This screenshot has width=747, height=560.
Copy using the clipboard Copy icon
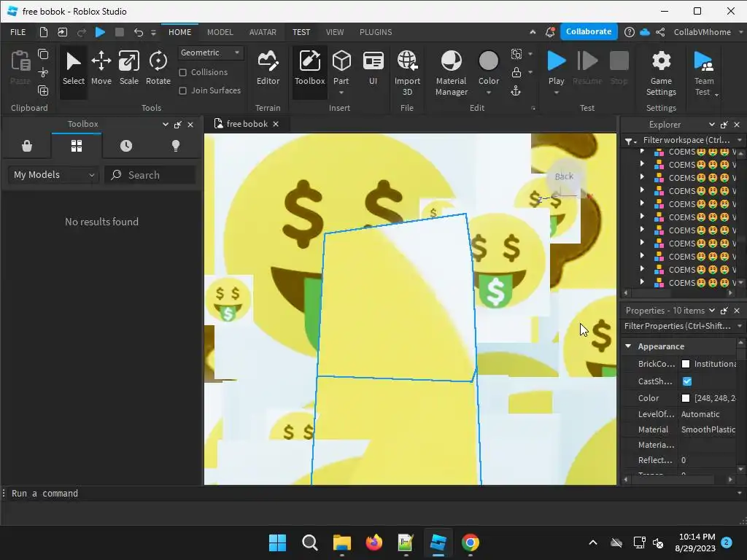pyautogui.click(x=43, y=54)
